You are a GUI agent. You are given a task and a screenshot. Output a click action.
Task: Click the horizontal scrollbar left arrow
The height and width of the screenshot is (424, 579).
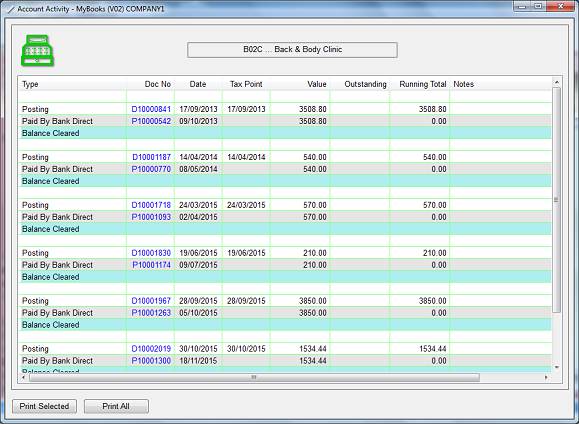coord(24,377)
